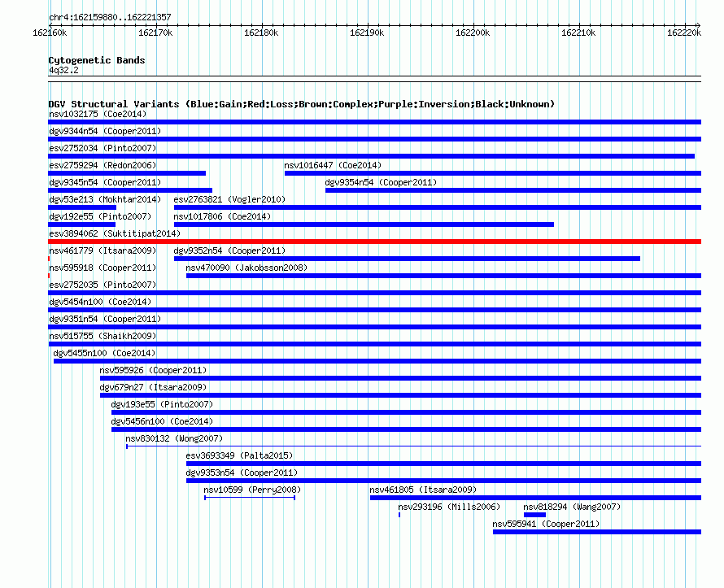
Task: Select the red esv3894062 loss bar
Action: click(x=374, y=242)
